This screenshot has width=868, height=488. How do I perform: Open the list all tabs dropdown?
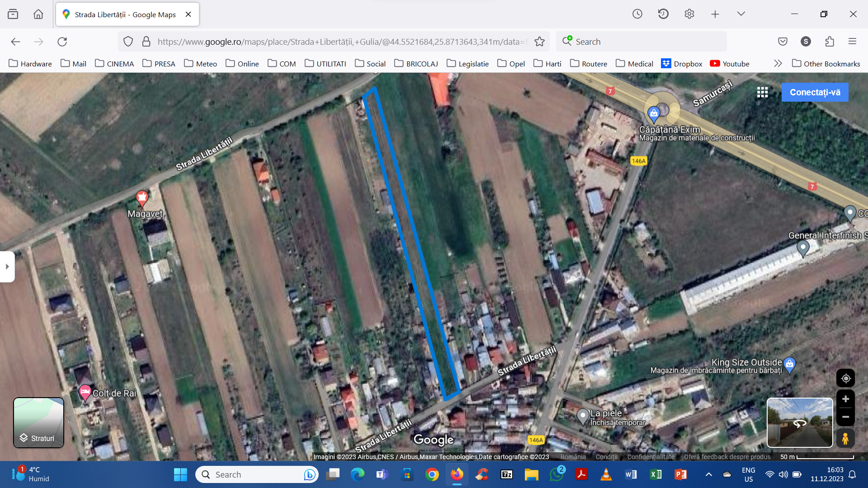pos(741,14)
